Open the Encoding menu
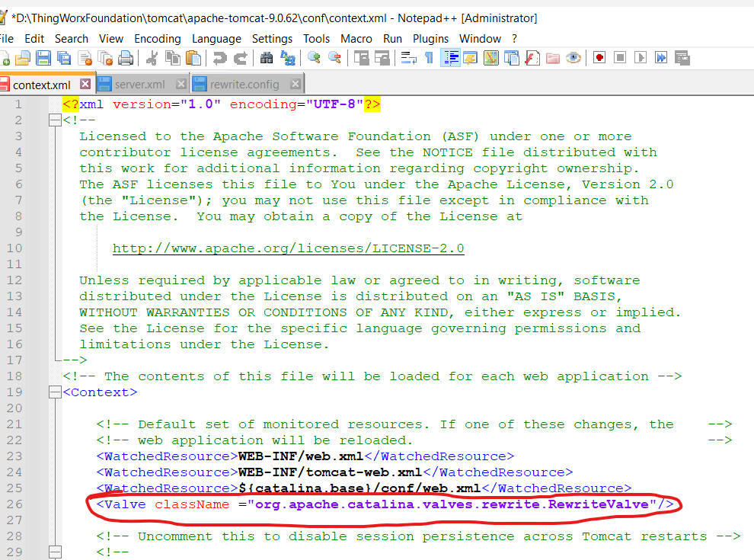This screenshot has width=754, height=560. click(157, 38)
